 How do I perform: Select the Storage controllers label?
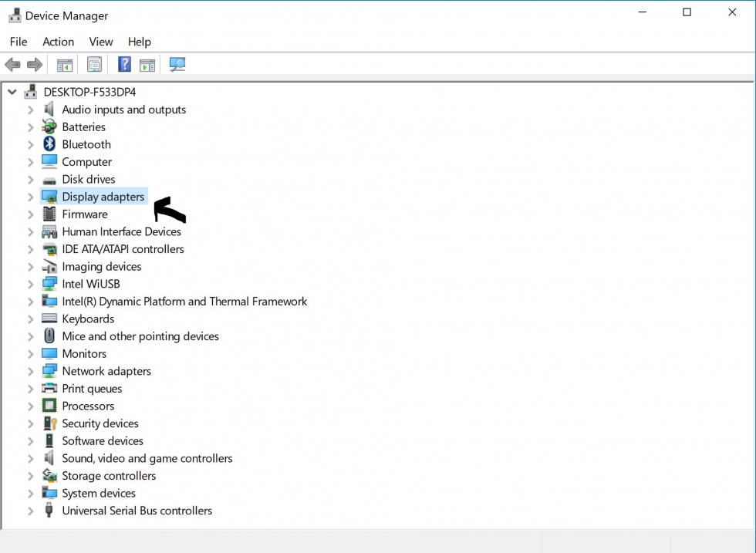[x=109, y=476]
